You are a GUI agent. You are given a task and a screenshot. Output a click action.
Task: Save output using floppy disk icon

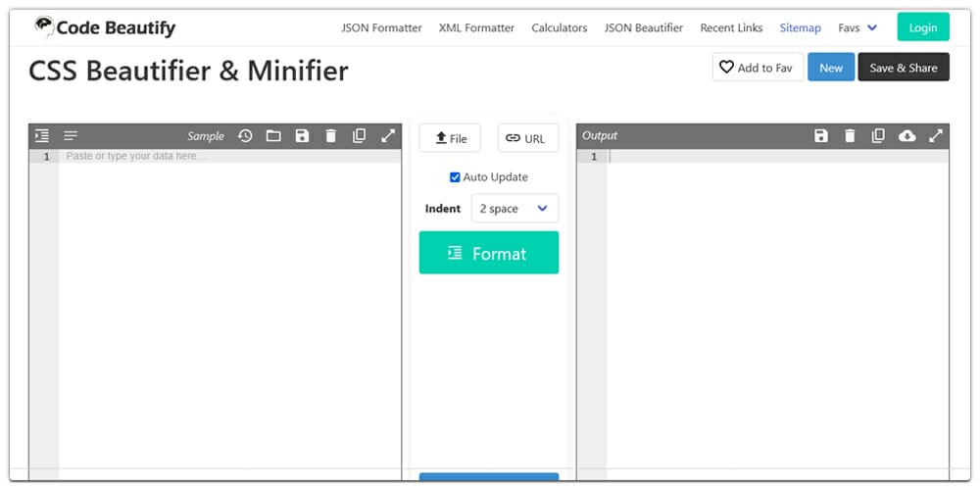821,135
